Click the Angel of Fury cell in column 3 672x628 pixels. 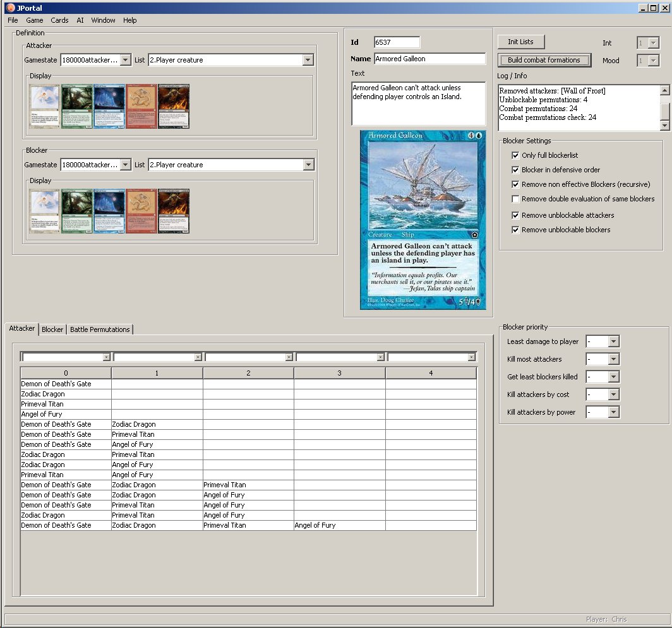coord(339,525)
